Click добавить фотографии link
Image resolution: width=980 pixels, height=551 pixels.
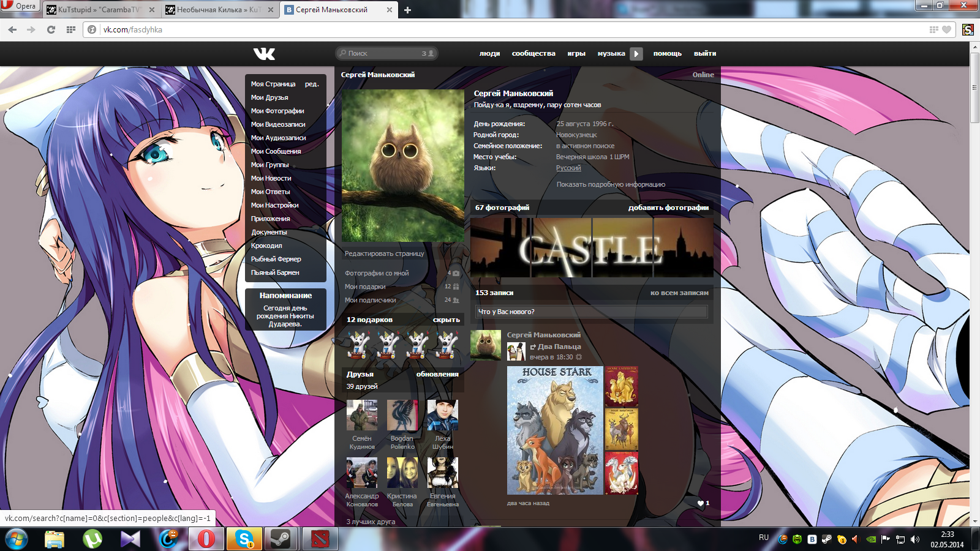pyautogui.click(x=668, y=208)
